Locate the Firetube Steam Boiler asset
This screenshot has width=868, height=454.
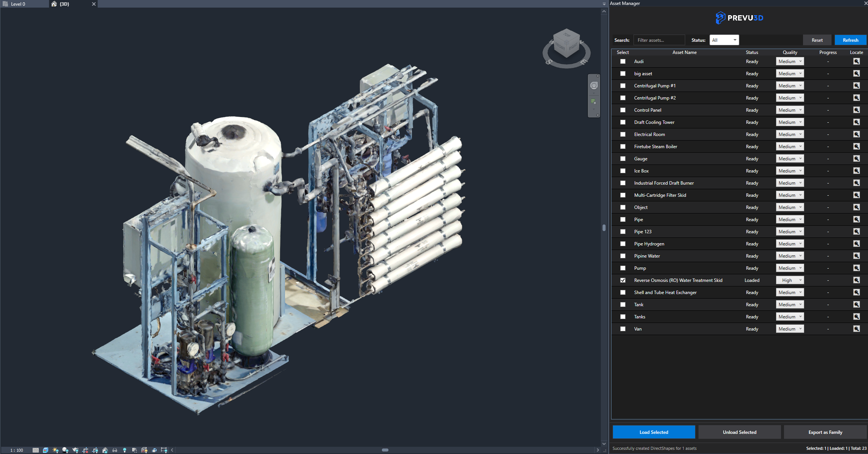pos(856,147)
